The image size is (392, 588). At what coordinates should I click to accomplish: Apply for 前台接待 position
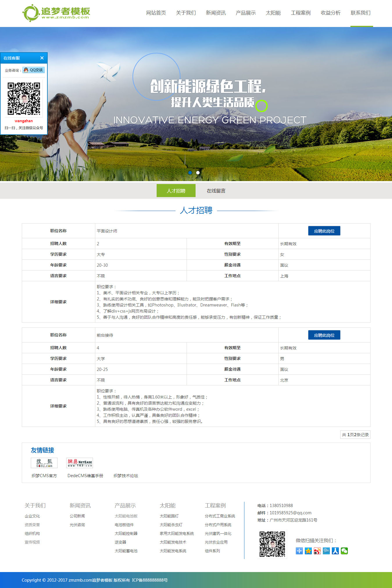click(324, 335)
